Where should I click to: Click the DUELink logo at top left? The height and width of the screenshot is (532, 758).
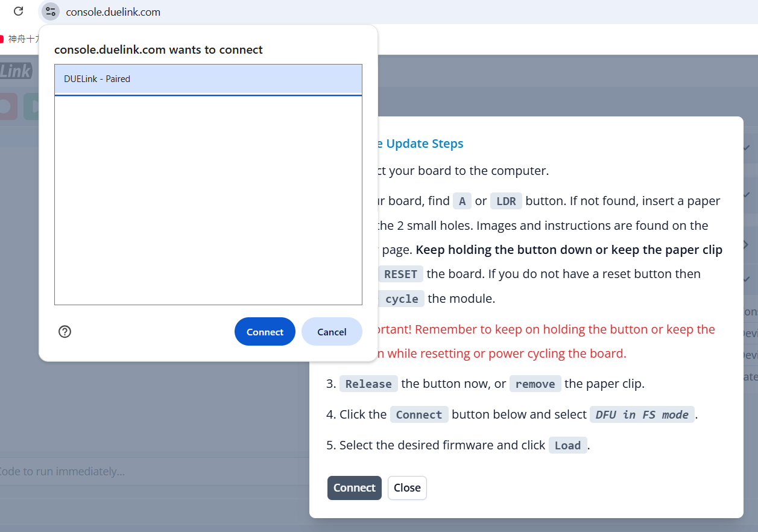click(16, 71)
